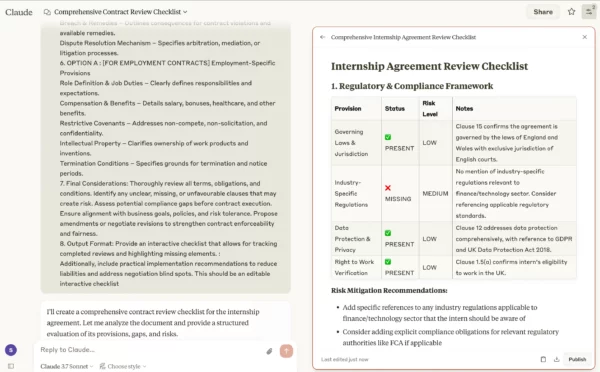The height and width of the screenshot is (372, 600).
Task: Open the Choose style dropdown
Action: pyautogui.click(x=123, y=366)
